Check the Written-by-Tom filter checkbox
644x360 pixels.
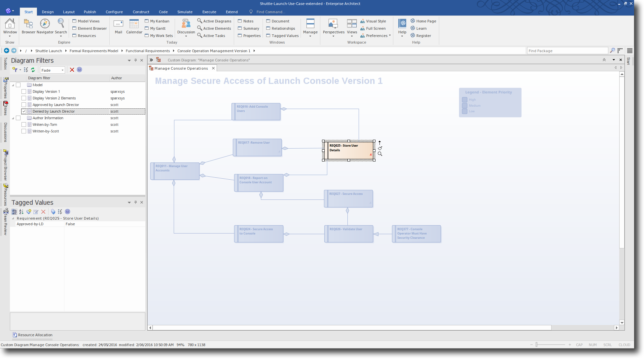tap(23, 125)
